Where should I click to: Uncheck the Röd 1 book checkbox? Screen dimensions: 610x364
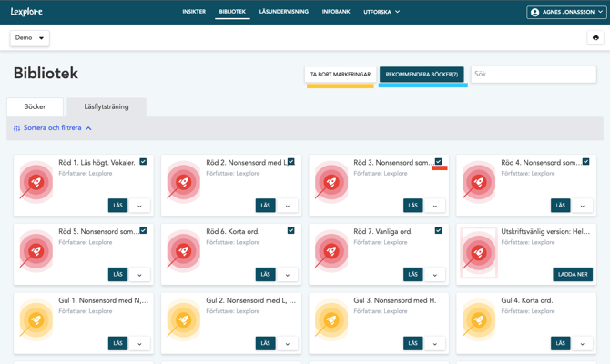(143, 162)
